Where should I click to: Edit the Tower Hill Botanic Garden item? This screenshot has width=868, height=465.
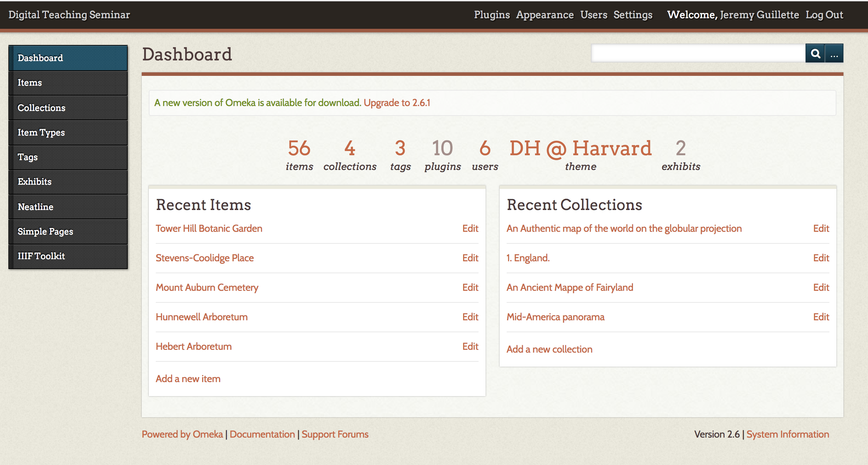tap(470, 228)
